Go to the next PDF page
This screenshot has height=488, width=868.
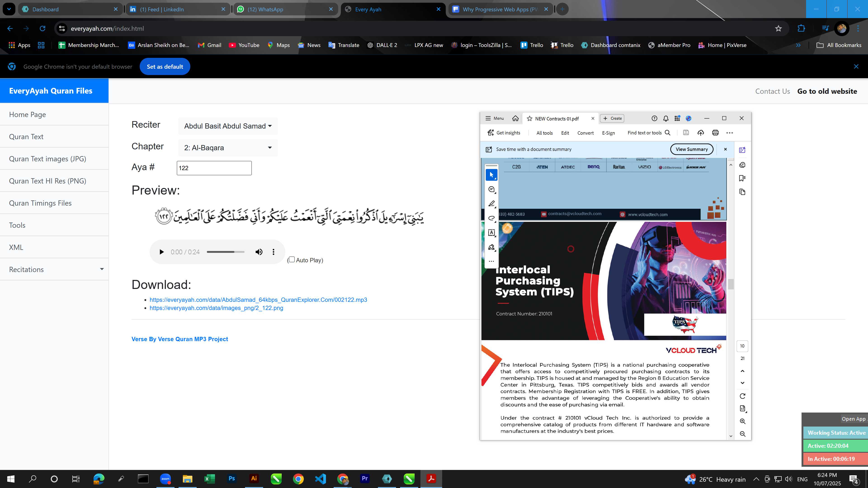743,383
